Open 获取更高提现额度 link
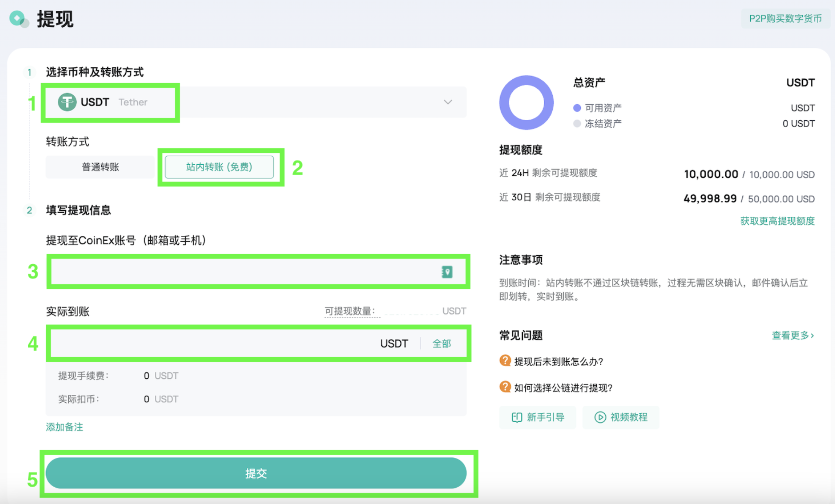 pyautogui.click(x=777, y=221)
